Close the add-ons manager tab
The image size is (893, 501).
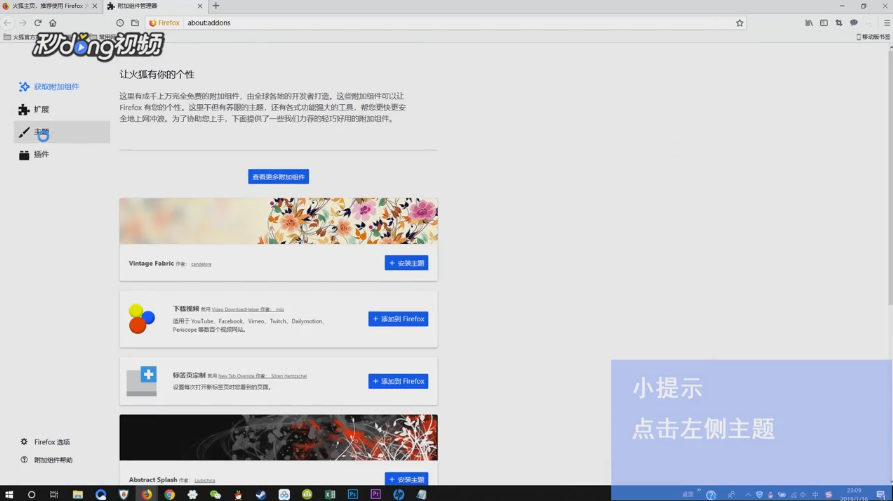click(x=200, y=6)
